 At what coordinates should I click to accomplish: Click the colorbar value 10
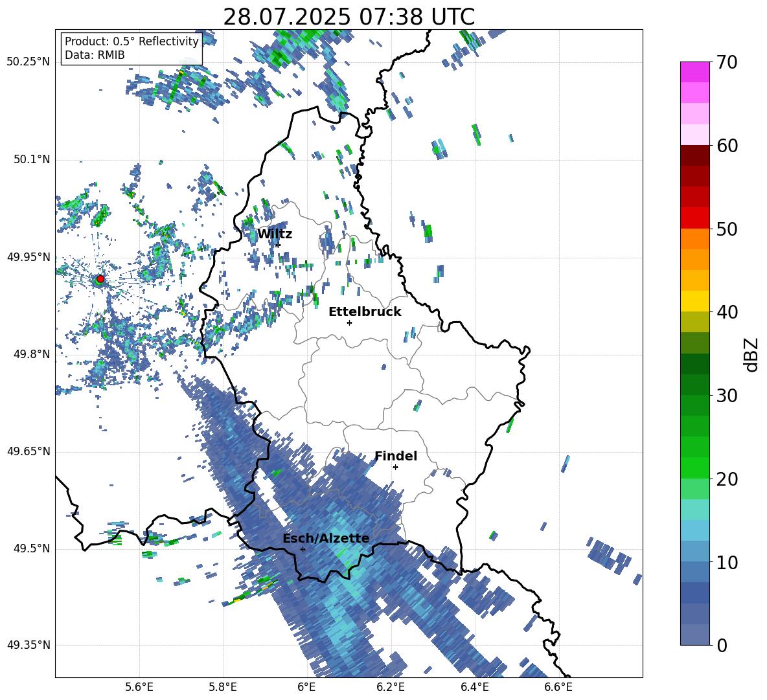(727, 562)
